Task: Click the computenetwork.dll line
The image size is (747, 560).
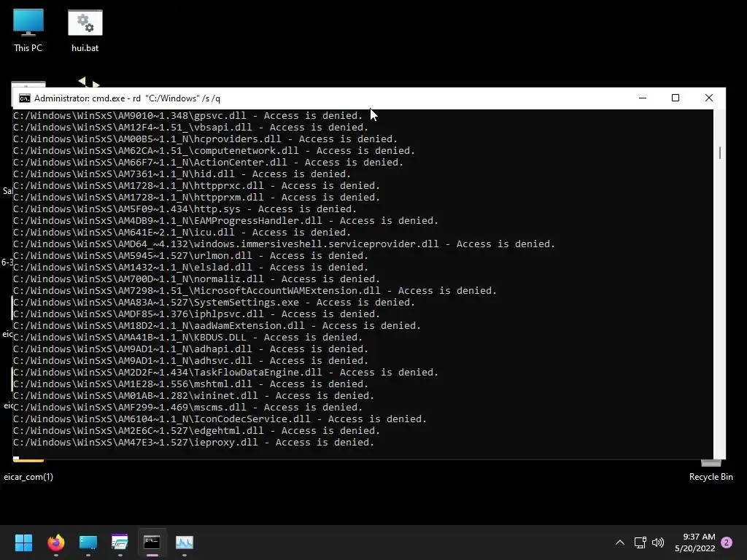Action: (214, 150)
